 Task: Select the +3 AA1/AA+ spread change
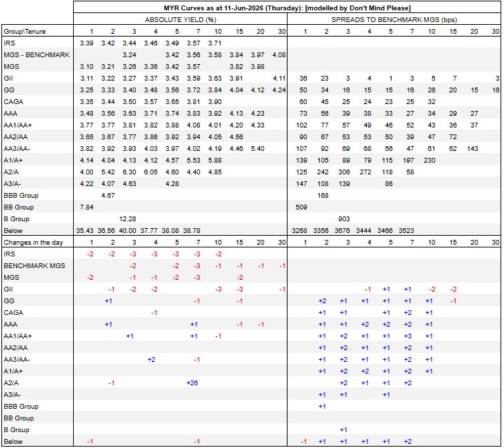click(x=408, y=336)
